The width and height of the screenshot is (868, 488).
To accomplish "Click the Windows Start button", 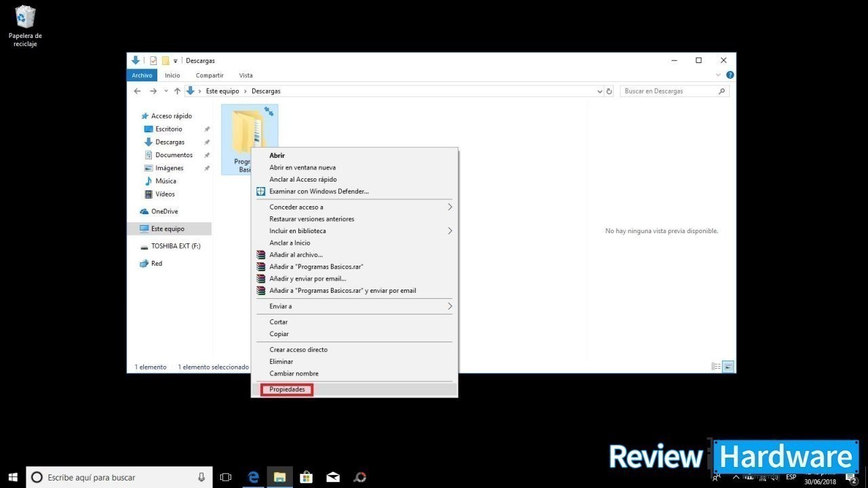I will [12, 477].
